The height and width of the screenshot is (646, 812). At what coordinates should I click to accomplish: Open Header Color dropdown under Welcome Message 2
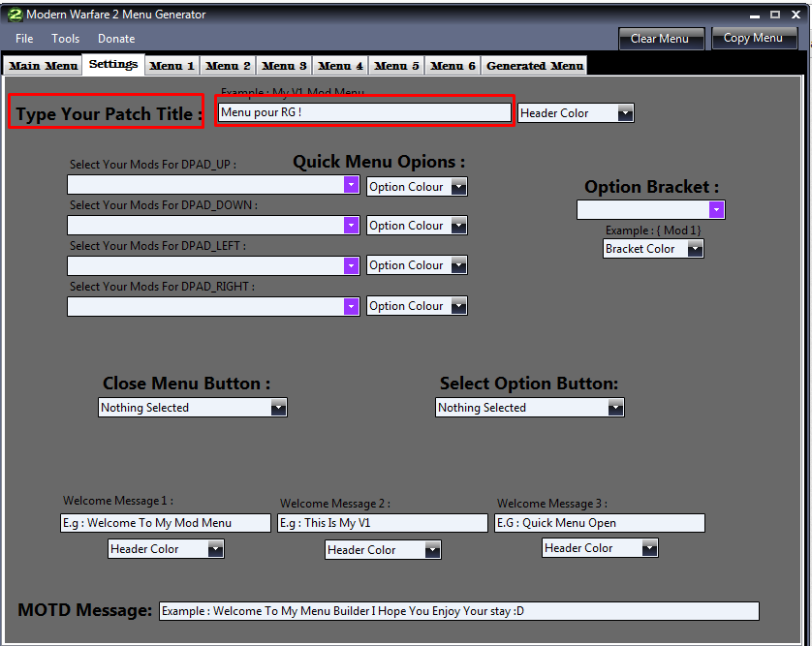point(383,550)
